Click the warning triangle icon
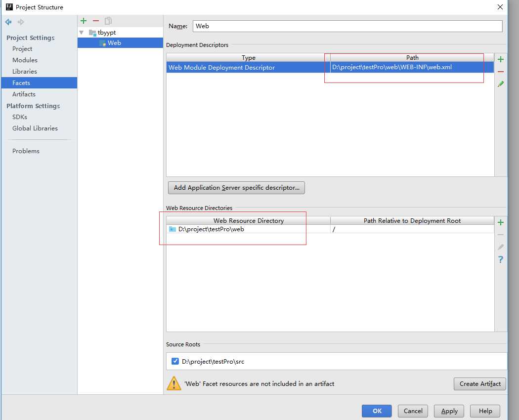This screenshot has width=519, height=420. 174,383
